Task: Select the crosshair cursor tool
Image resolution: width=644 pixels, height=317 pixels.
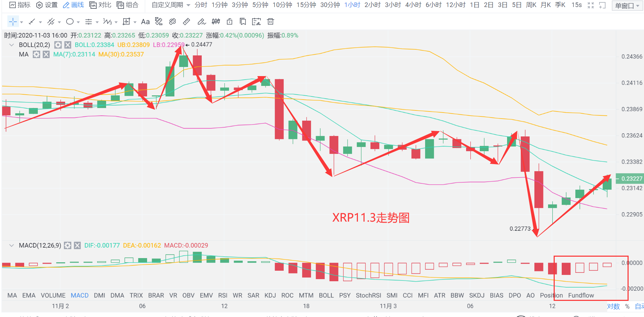Action: point(13,22)
